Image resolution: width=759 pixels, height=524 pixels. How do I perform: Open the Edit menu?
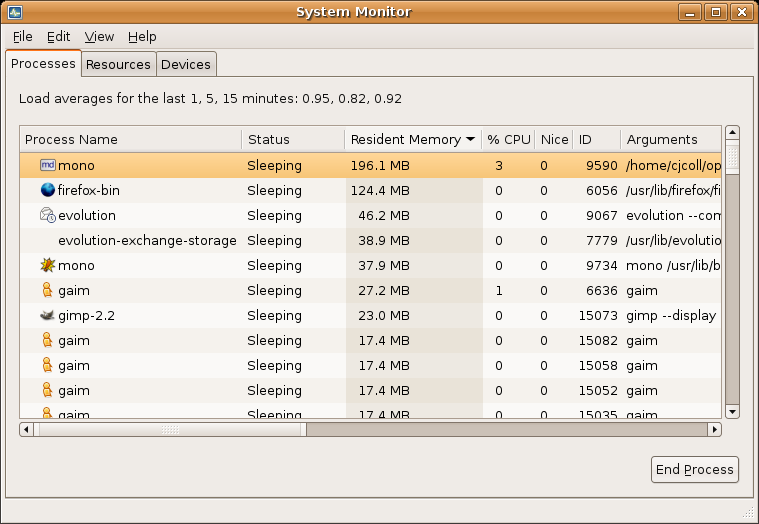point(58,37)
